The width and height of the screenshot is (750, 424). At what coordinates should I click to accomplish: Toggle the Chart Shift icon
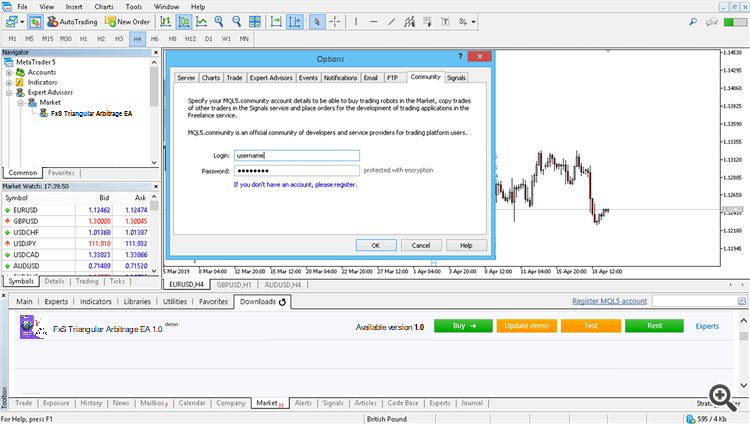[x=294, y=22]
